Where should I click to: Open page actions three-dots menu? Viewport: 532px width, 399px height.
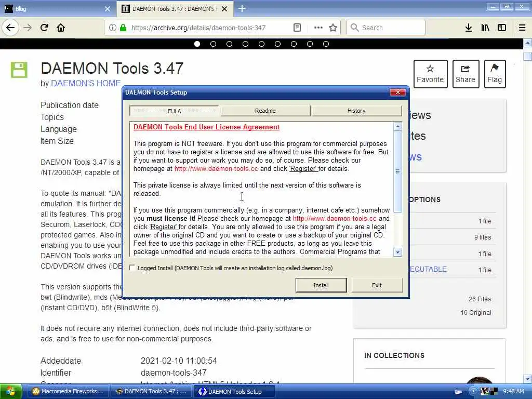[318, 28]
